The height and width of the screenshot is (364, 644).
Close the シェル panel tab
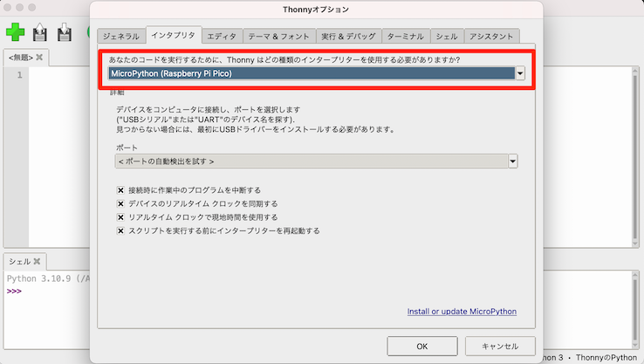click(x=37, y=261)
